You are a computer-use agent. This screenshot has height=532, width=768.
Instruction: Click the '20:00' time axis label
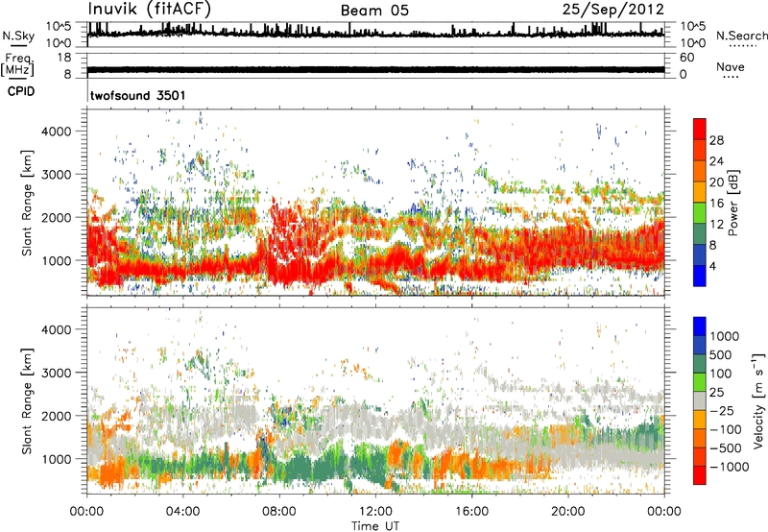pos(567,512)
